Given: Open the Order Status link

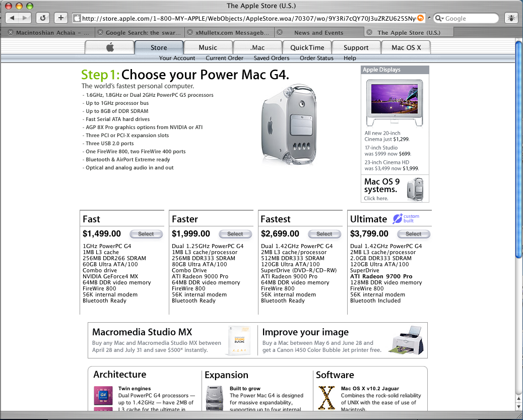Looking at the screenshot, I should pyautogui.click(x=316, y=58).
